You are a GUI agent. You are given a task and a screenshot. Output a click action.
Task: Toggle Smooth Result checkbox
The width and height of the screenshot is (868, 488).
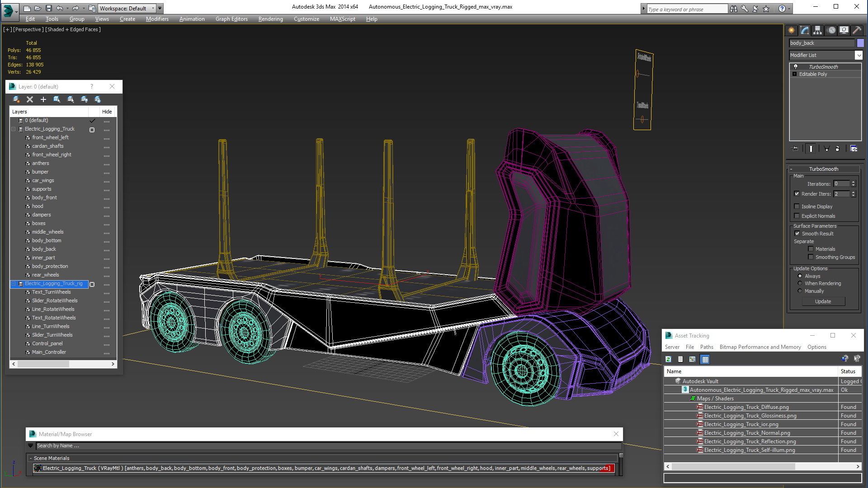coord(797,234)
